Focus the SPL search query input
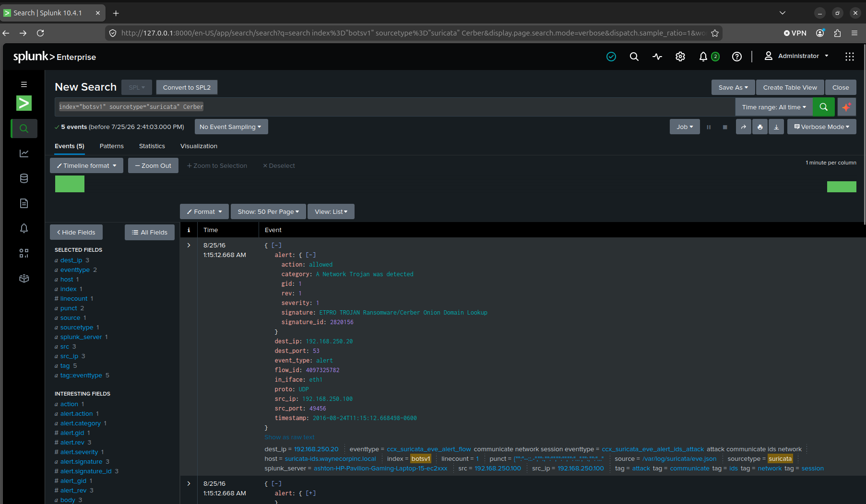The width and height of the screenshot is (866, 504). click(395, 107)
